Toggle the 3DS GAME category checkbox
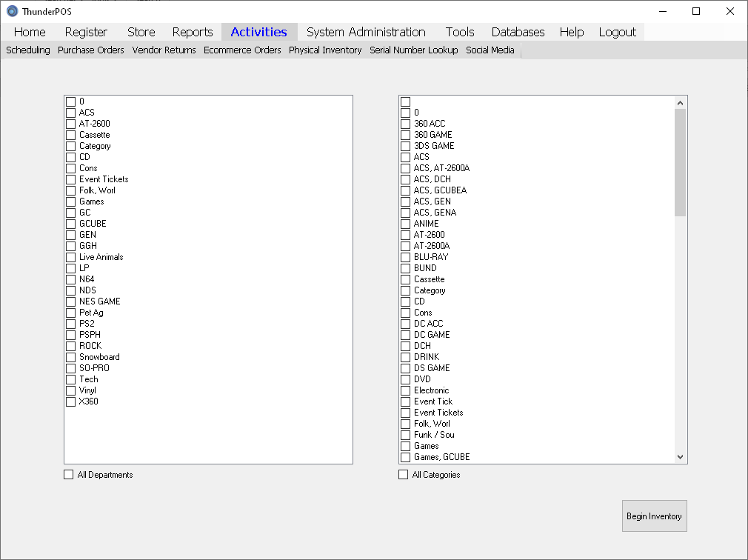This screenshot has width=748, height=560. [x=405, y=146]
